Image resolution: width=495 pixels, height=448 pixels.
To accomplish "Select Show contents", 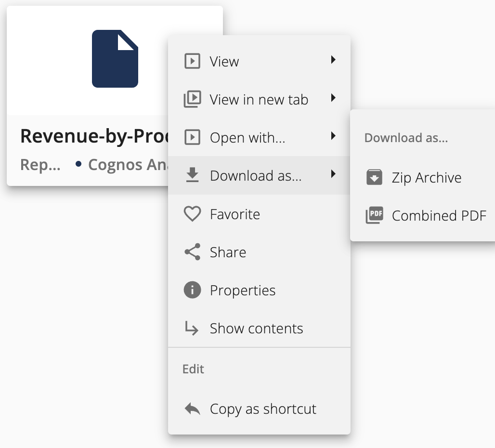I will (x=259, y=328).
